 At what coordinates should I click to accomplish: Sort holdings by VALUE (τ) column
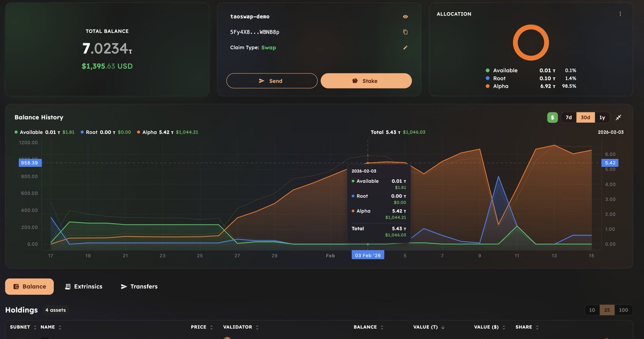(430, 327)
